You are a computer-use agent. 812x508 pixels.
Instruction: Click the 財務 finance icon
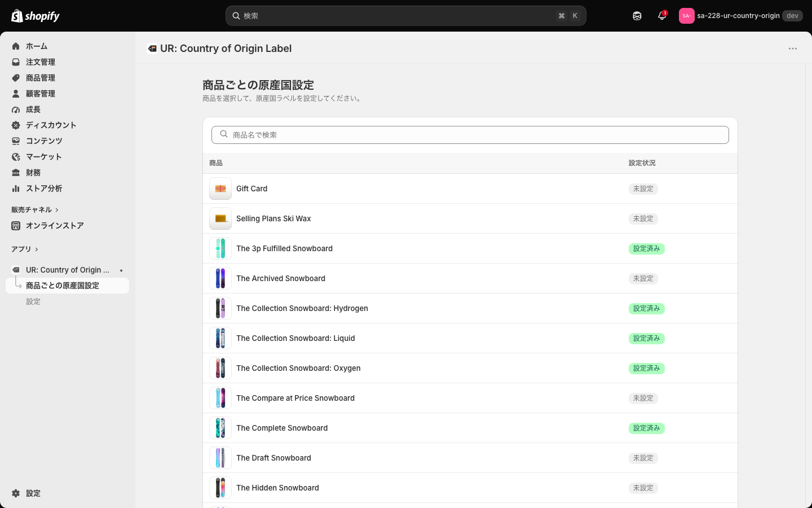point(16,173)
